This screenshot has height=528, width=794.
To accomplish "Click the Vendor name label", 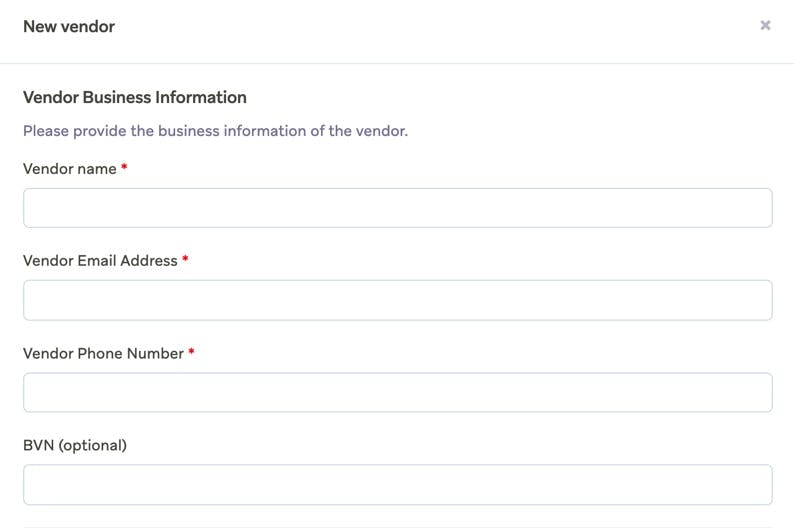I will click(69, 169).
